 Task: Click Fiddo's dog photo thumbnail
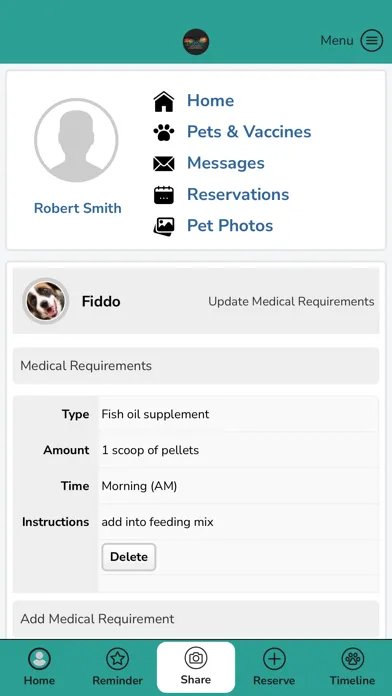[x=45, y=301]
